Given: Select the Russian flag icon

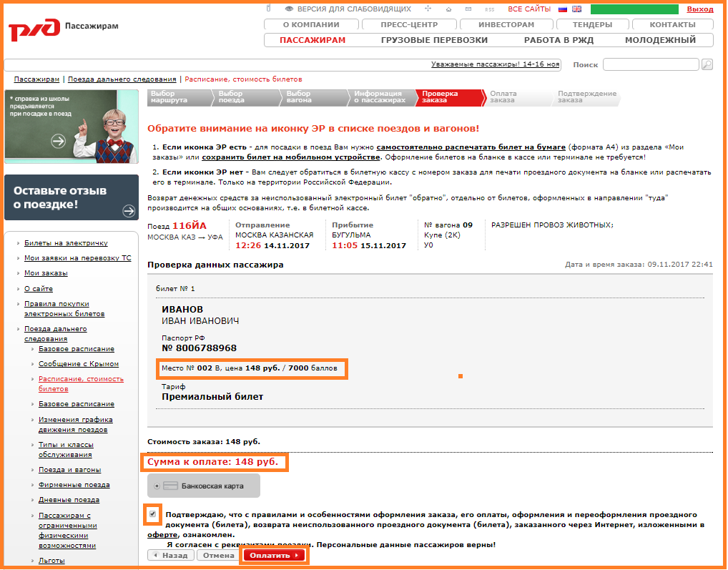Looking at the screenshot, I should [x=563, y=9].
